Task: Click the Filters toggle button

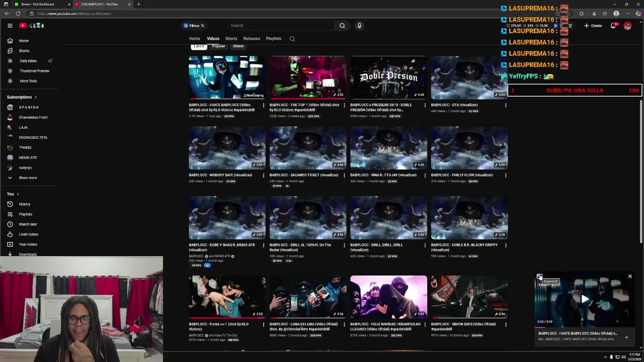Action: pos(194,26)
